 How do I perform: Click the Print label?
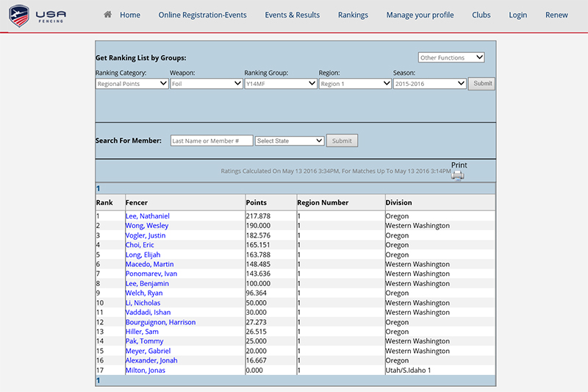click(459, 165)
